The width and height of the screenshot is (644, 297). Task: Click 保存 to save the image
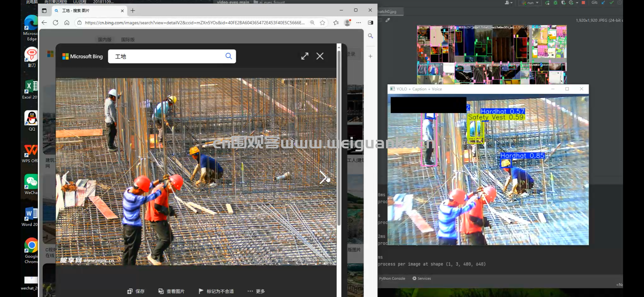[136, 291]
